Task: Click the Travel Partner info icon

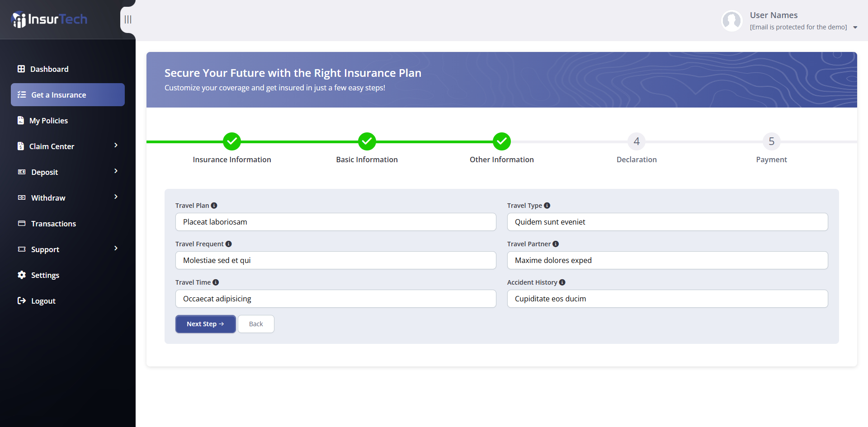Action: (556, 244)
